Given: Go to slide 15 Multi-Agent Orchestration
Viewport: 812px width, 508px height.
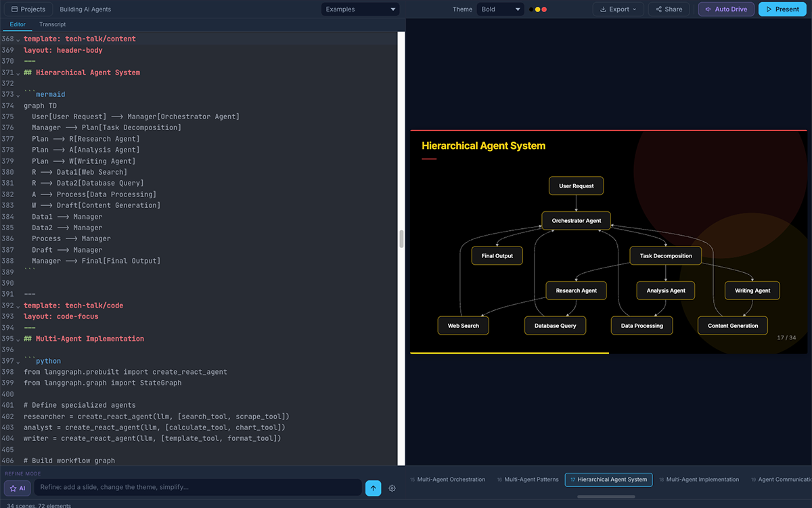Looking at the screenshot, I should (448, 480).
